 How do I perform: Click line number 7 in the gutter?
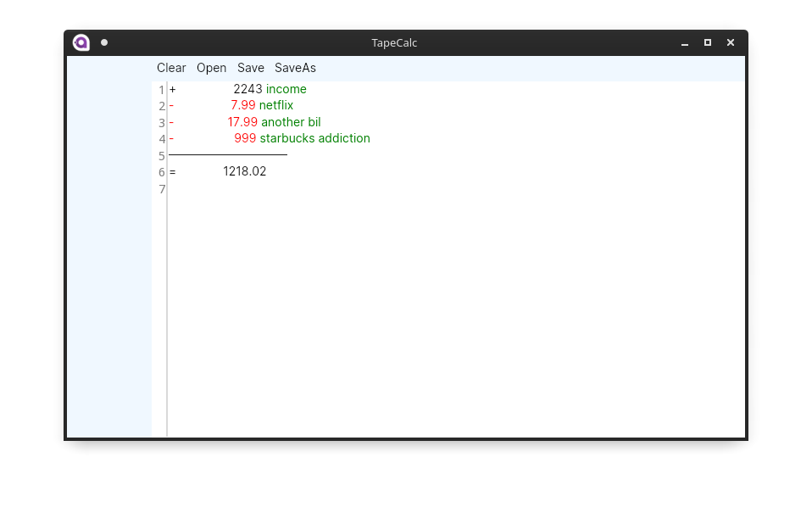click(162, 189)
